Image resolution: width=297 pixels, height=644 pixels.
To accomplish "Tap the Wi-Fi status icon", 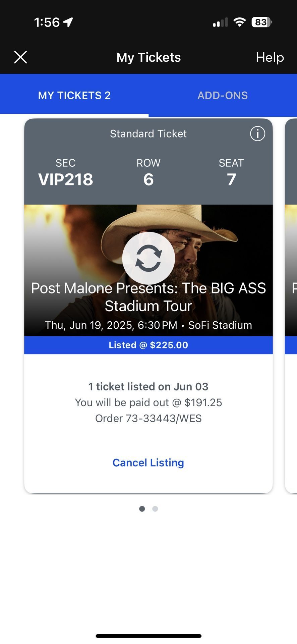I will click(240, 22).
